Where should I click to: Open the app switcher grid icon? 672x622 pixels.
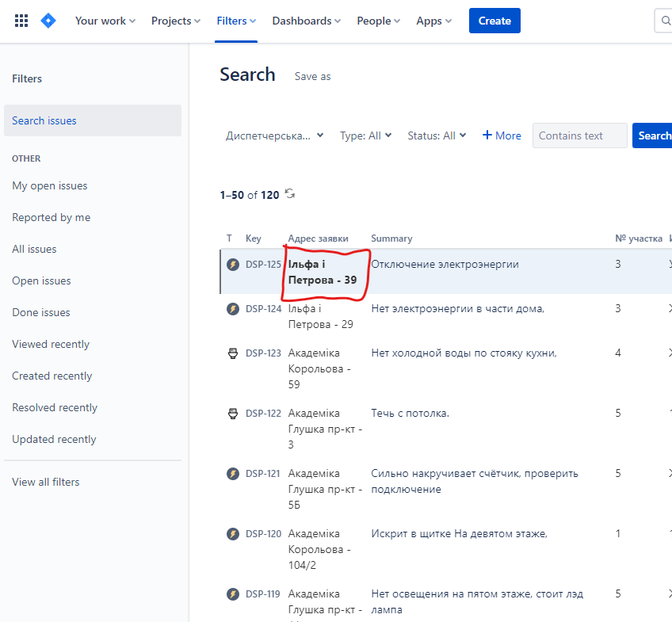tap(21, 21)
